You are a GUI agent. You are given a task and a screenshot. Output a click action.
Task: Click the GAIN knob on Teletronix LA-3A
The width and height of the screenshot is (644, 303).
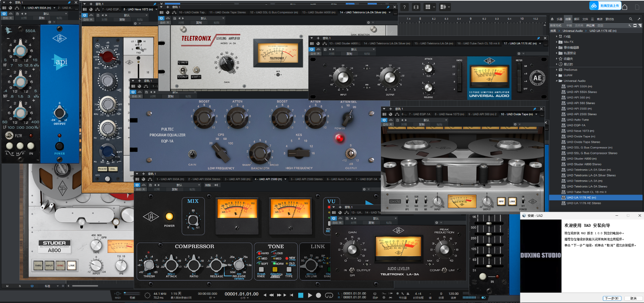click(x=352, y=249)
